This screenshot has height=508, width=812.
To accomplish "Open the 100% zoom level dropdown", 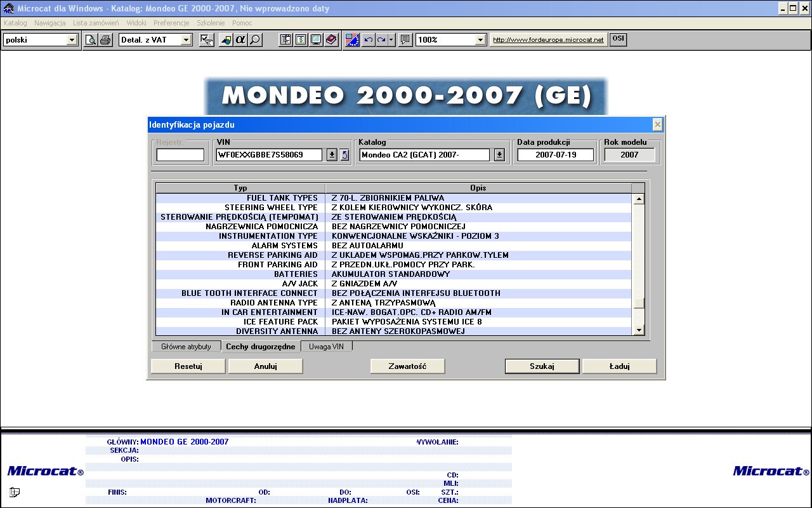I will [481, 40].
